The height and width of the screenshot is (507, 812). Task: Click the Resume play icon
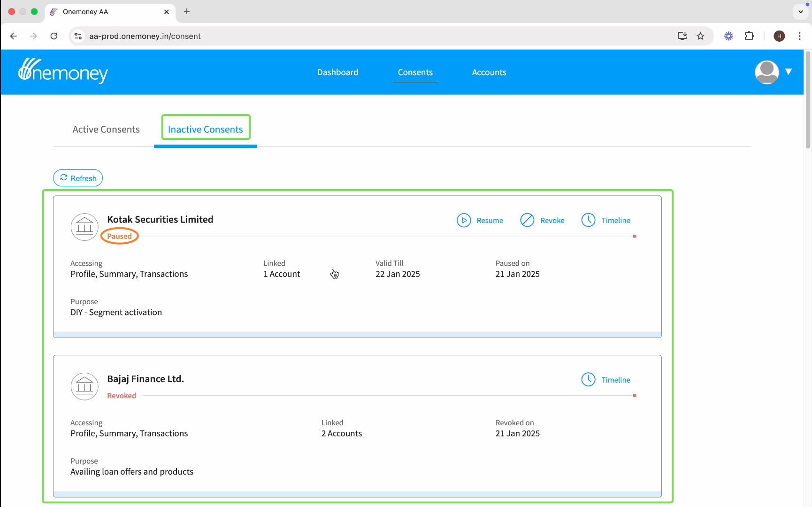pos(464,220)
